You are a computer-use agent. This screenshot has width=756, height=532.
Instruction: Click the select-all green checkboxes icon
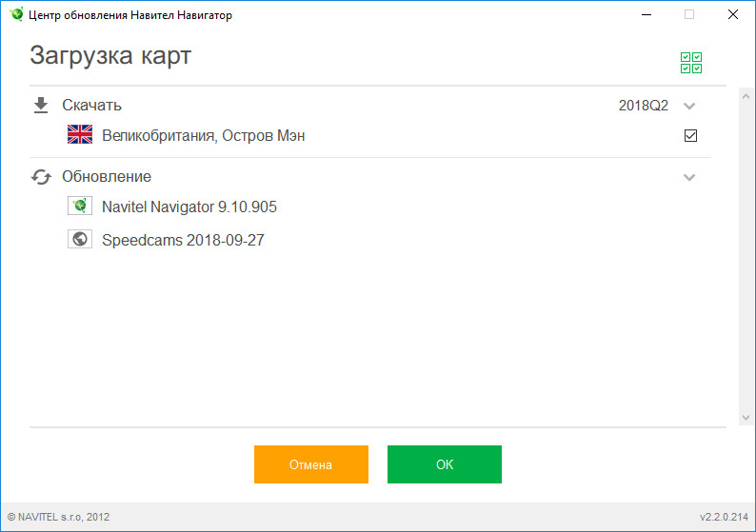coord(691,63)
